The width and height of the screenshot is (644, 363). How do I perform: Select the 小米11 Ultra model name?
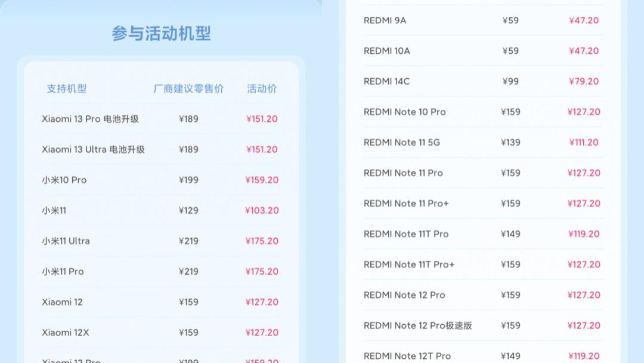pyautogui.click(x=66, y=241)
